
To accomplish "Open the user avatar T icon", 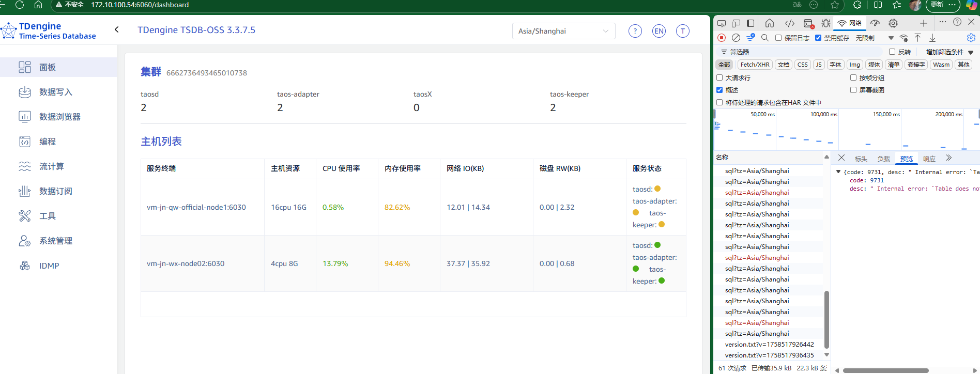I will click(x=682, y=31).
